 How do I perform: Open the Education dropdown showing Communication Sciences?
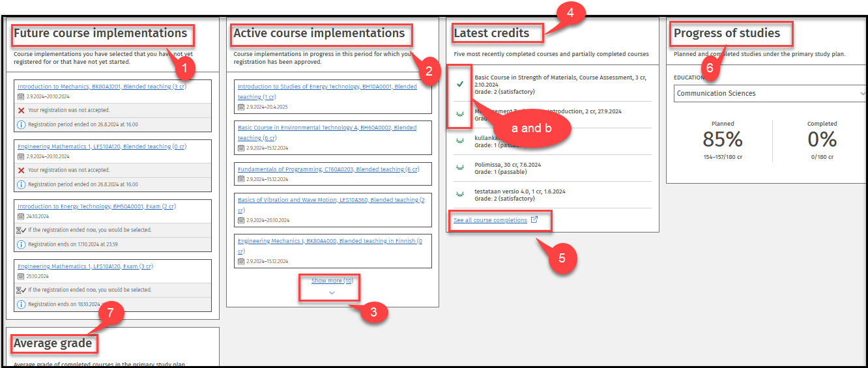770,93
